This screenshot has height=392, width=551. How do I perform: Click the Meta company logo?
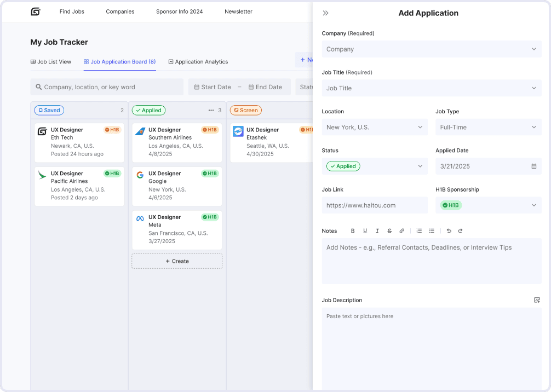(140, 218)
